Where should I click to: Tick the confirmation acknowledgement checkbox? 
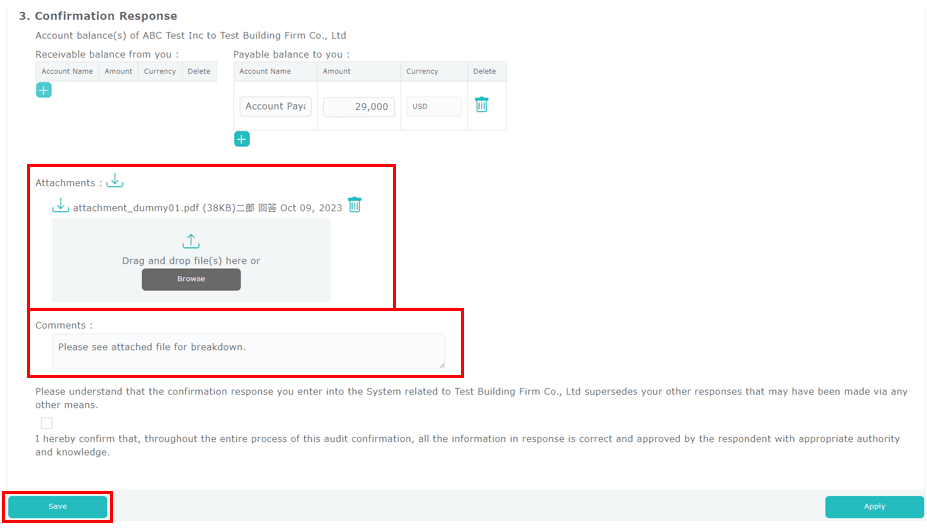coord(47,423)
